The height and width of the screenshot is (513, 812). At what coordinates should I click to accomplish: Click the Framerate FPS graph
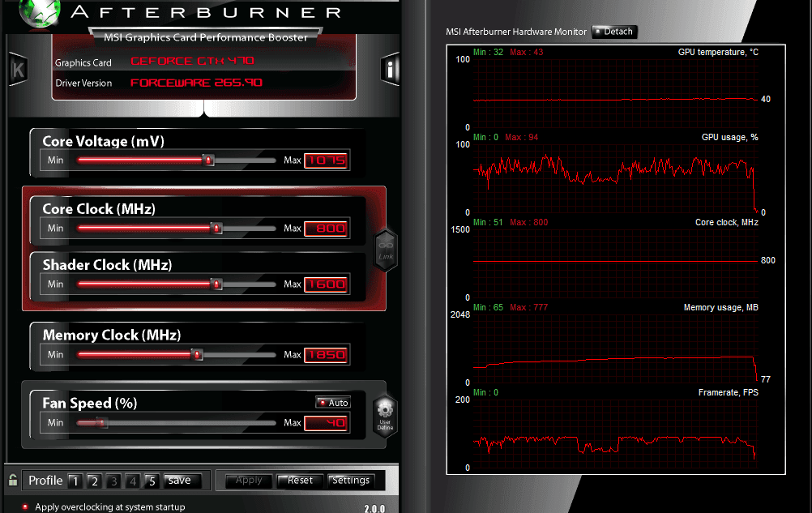tap(615, 434)
